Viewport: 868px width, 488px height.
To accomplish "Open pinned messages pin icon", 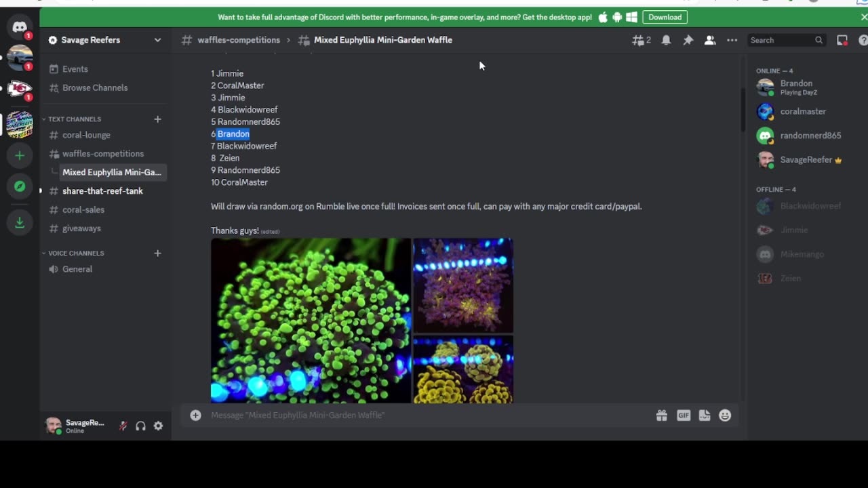I will point(688,40).
